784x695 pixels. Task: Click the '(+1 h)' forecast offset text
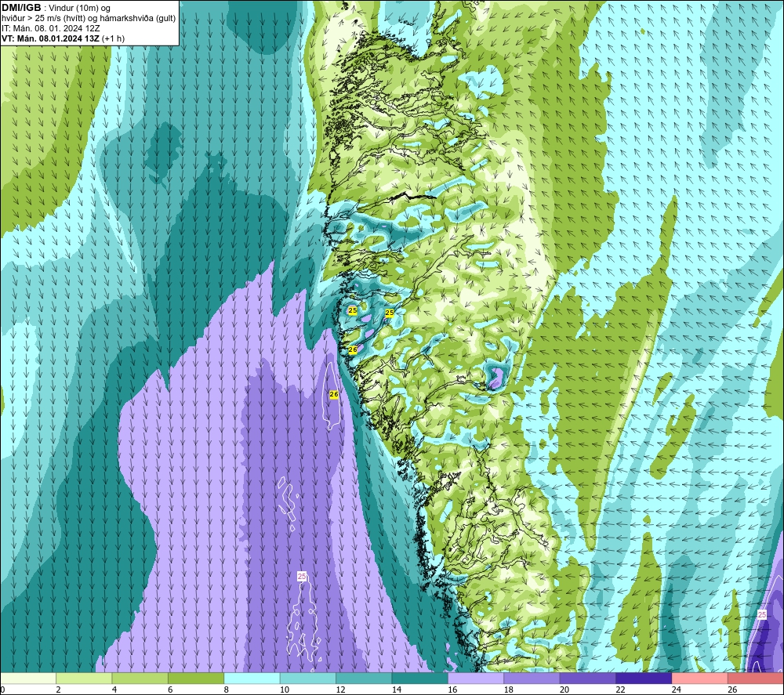(x=114, y=38)
